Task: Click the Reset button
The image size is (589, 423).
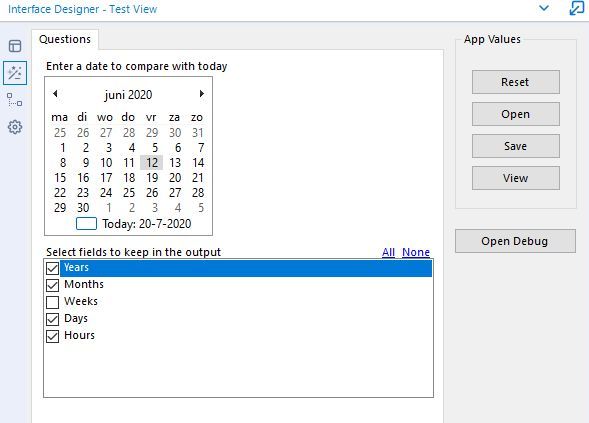Action: [x=515, y=82]
